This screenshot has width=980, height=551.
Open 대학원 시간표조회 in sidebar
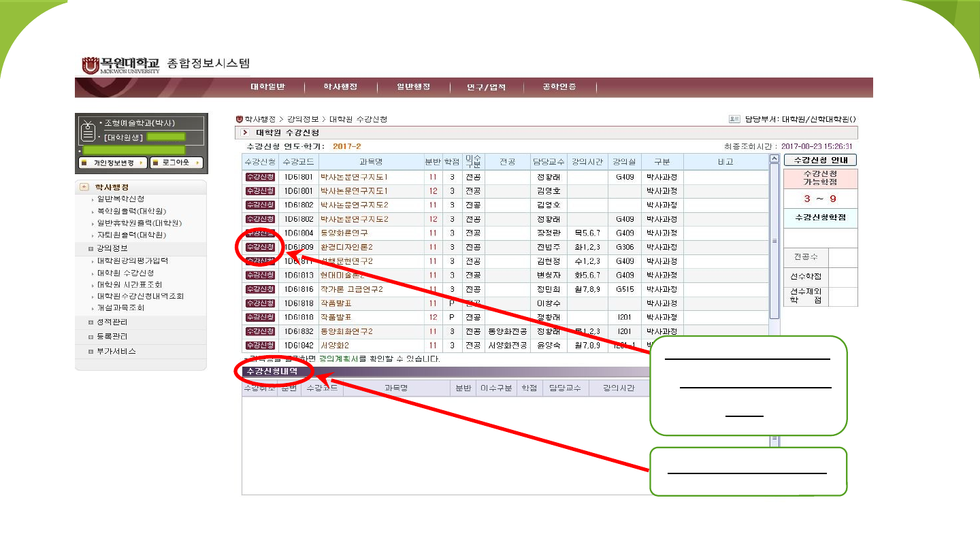[129, 284]
